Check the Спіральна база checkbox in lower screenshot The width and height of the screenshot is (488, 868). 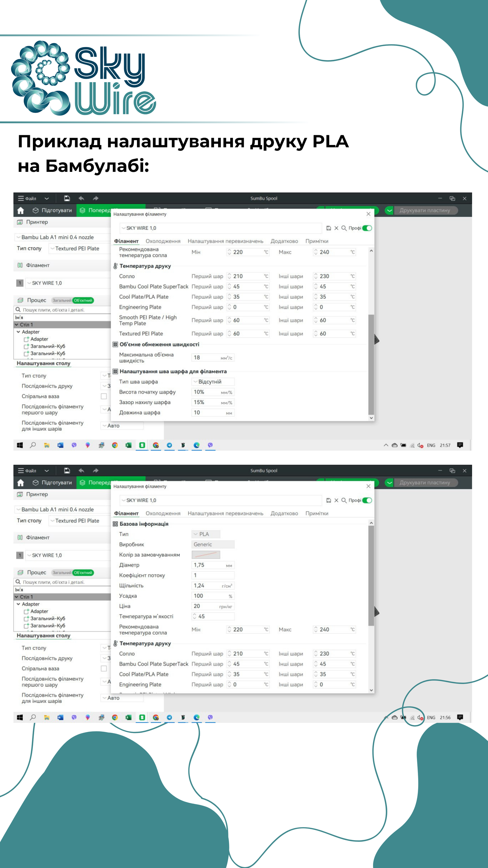(x=104, y=668)
